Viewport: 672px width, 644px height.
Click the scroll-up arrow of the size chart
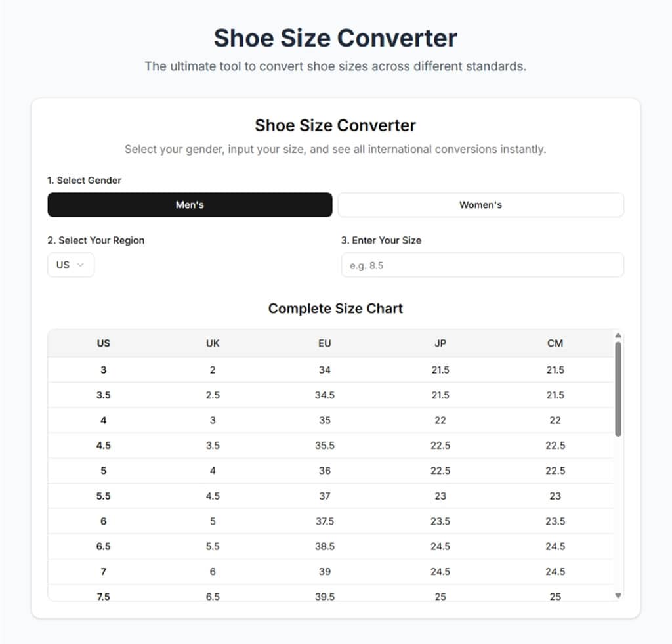(x=618, y=335)
